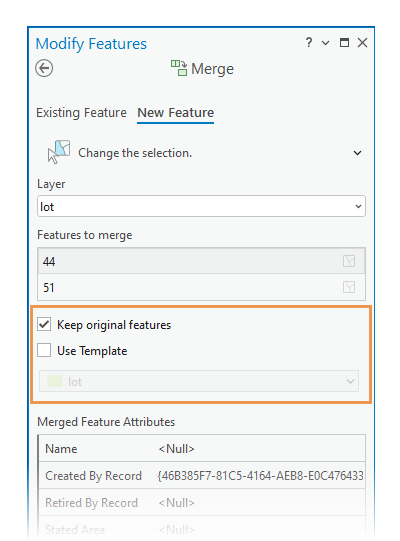400x541 pixels.
Task: Maximize the Modify Features pane
Action: click(x=344, y=43)
